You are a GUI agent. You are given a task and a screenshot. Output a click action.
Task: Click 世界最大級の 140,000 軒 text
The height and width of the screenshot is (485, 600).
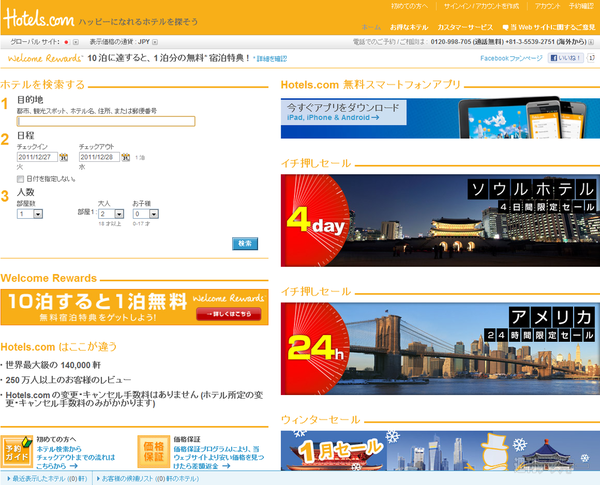pos(53,365)
